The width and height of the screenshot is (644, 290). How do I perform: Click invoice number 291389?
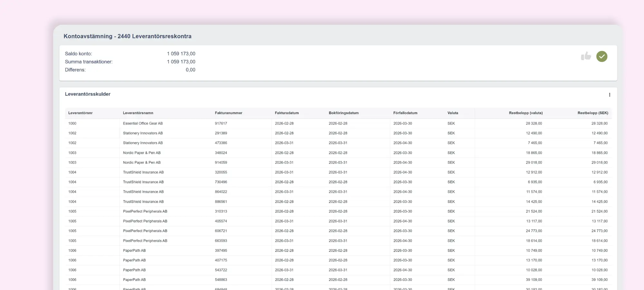coord(221,133)
